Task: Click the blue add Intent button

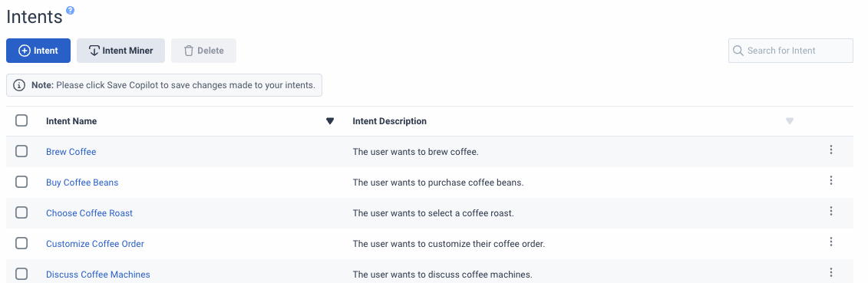Action: (x=38, y=51)
